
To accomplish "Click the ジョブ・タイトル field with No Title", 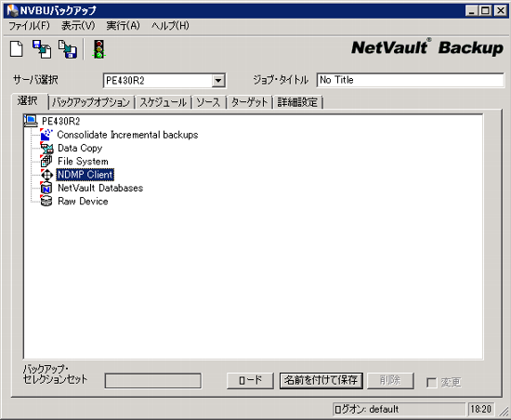I will [x=410, y=80].
